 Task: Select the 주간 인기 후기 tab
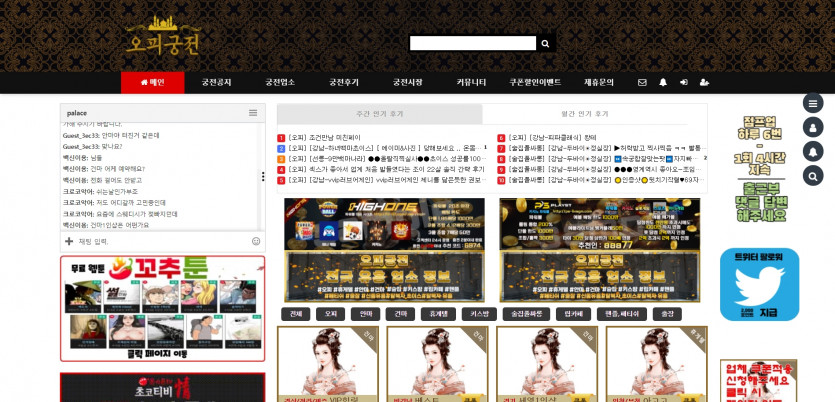pos(379,114)
